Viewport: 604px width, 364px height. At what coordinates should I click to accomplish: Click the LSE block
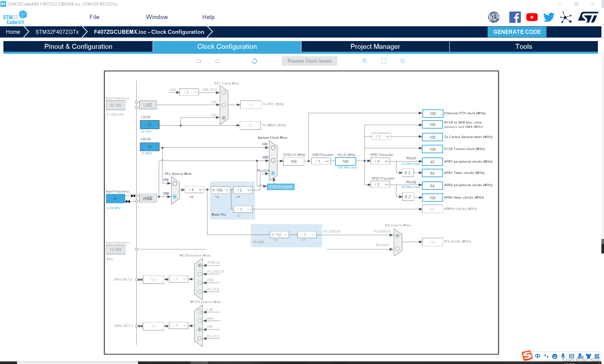(148, 105)
